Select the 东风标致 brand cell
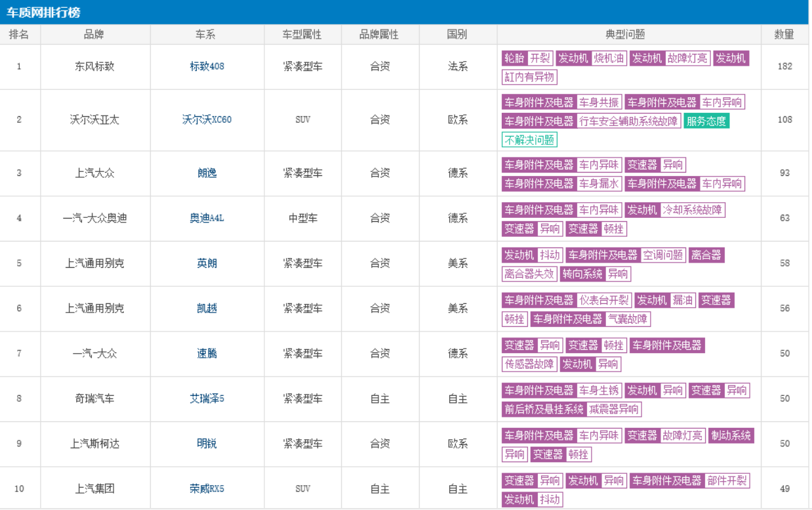Image resolution: width=812 pixels, height=510 pixels. 94,66
